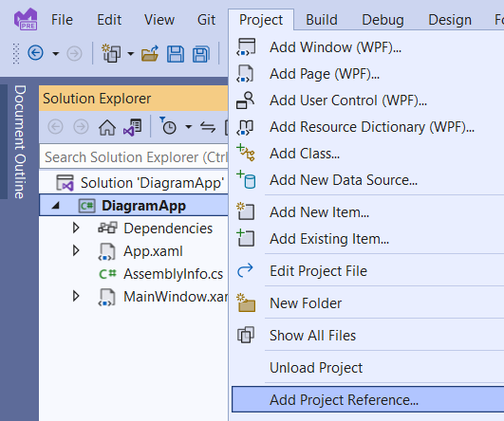Click the Solution Explorer Home icon

[107, 127]
